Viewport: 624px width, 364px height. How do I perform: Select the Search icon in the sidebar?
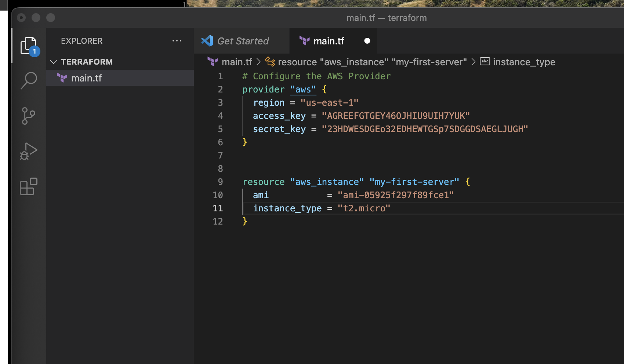pyautogui.click(x=29, y=80)
